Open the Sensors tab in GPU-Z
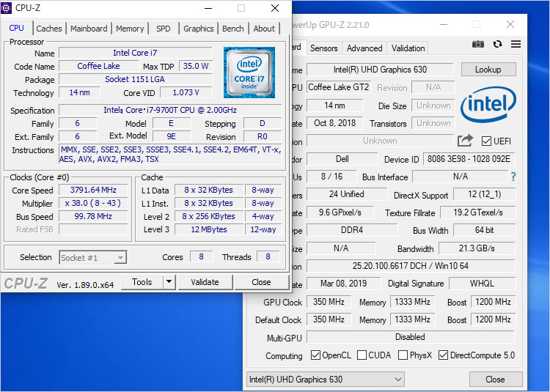Screen dimensions: 550x392 323,48
